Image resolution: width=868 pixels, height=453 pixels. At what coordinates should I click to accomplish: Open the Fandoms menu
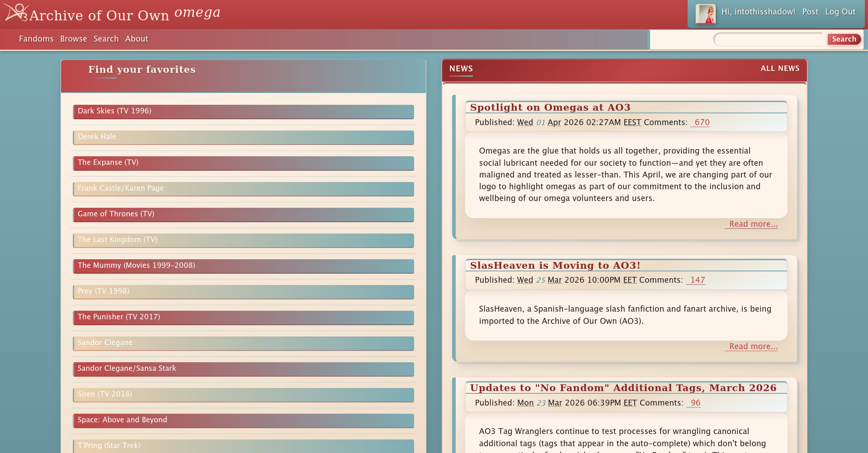point(36,39)
